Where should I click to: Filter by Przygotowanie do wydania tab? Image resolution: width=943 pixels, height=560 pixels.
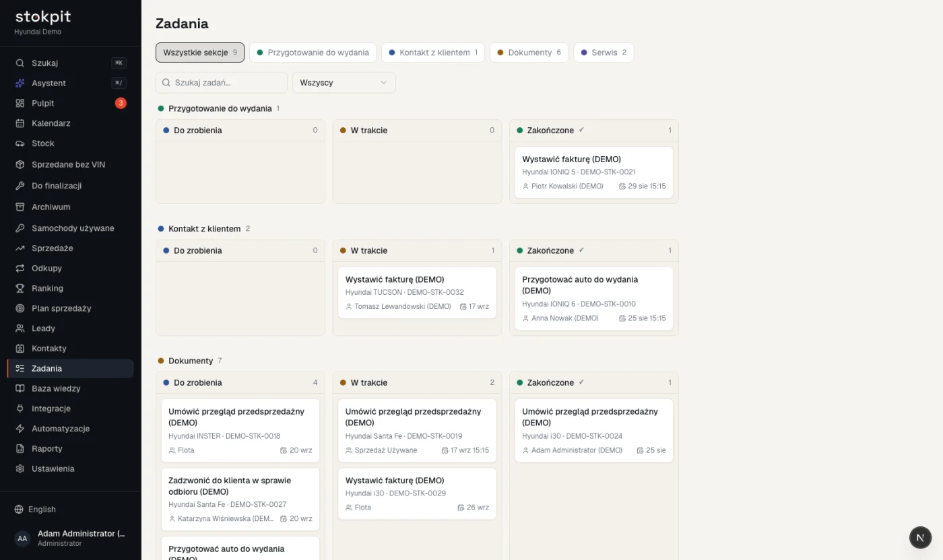[x=313, y=53]
